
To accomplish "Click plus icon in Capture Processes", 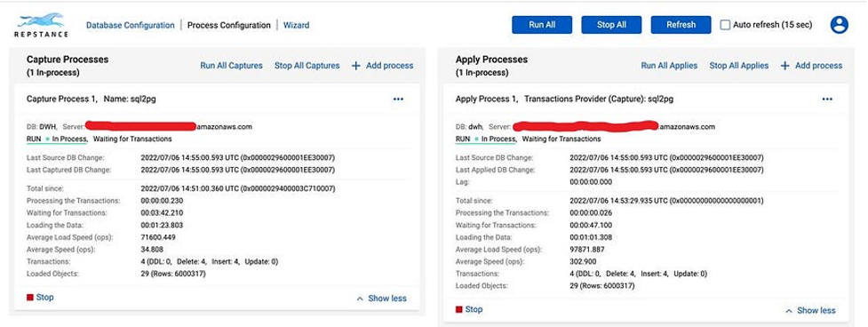I will (356, 65).
